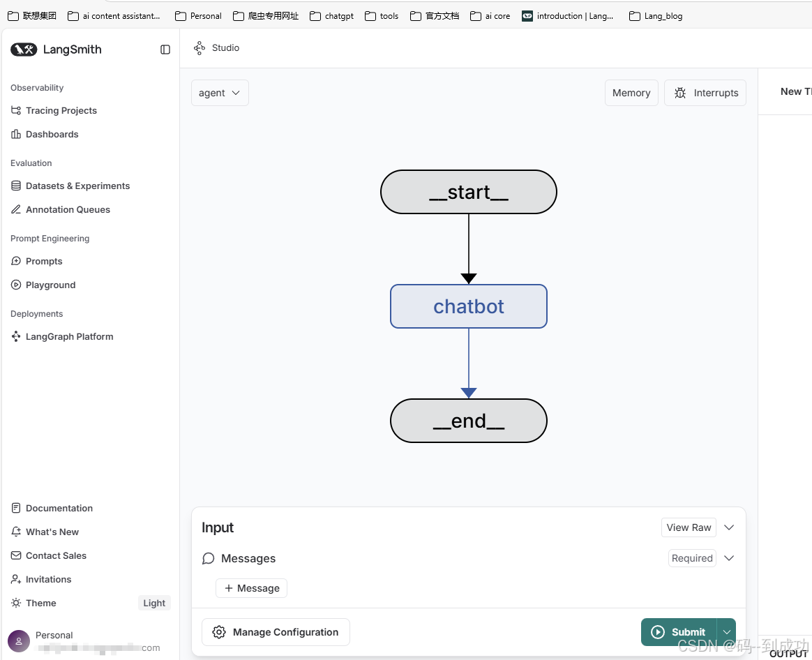Click the Manage Configuration gear icon
Viewport: 812px width, 660px height.
219,632
